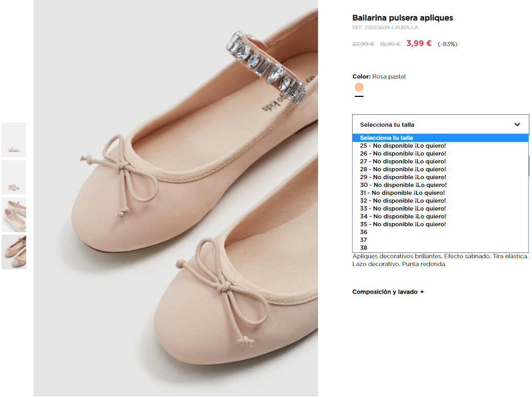Viewport: 532px width, 398px height.
Task: Select size 36 from the list
Action: (364, 232)
